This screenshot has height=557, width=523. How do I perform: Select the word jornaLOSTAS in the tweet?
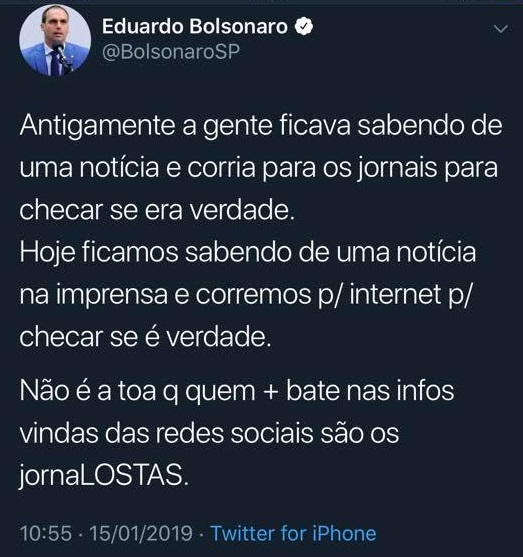tap(103, 475)
